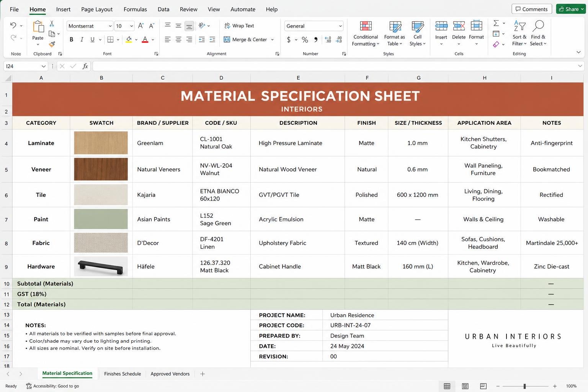This screenshot has height=392, width=588.
Task: Click the Format Painter brush icon
Action: click(52, 44)
